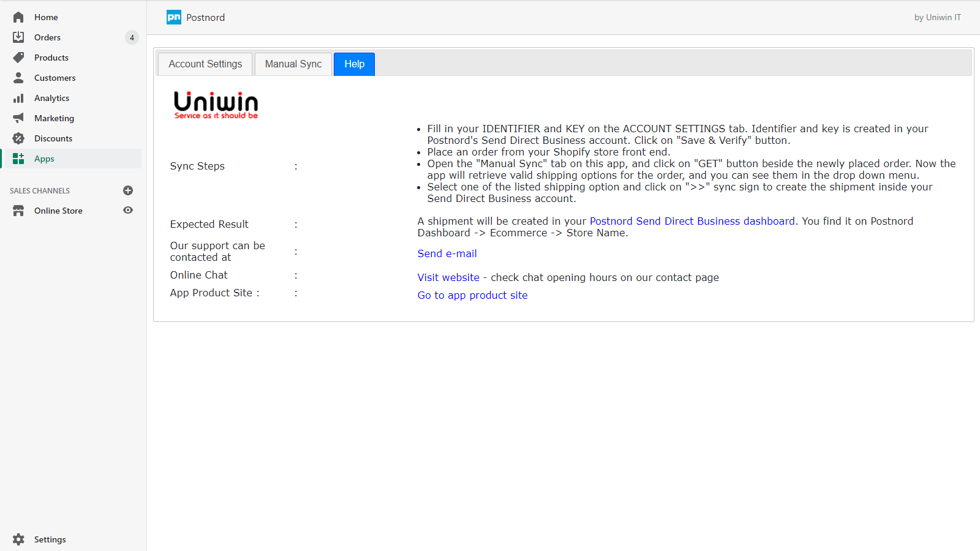This screenshot has width=980, height=551.
Task: Click 'Our support can be contacted at' label
Action: point(217,252)
